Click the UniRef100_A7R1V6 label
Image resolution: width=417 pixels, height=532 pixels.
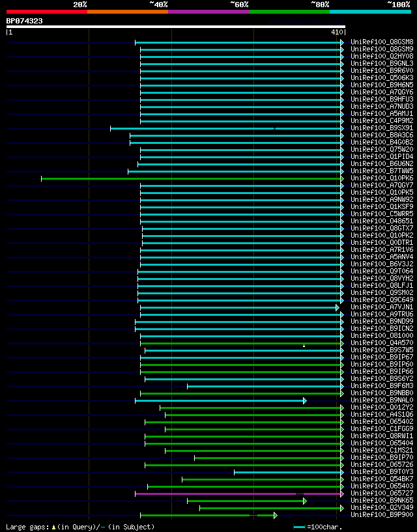[382, 249]
